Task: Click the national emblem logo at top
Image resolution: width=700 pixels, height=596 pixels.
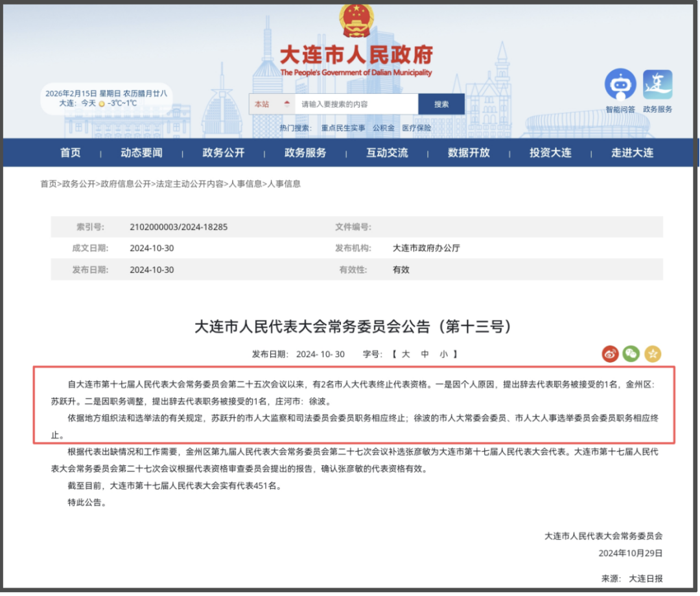Action: [x=356, y=21]
